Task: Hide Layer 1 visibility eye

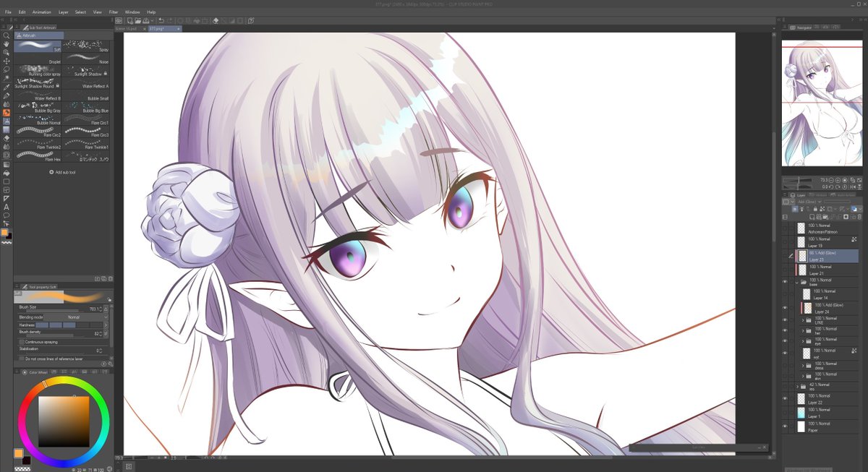Action: pyautogui.click(x=786, y=413)
